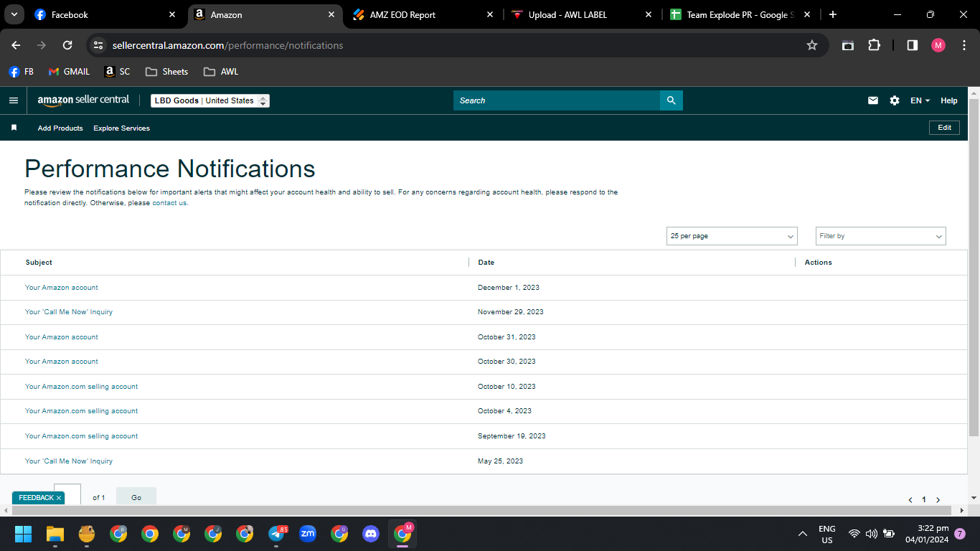Go to the previous page of notifications
980x551 pixels.
(x=910, y=499)
